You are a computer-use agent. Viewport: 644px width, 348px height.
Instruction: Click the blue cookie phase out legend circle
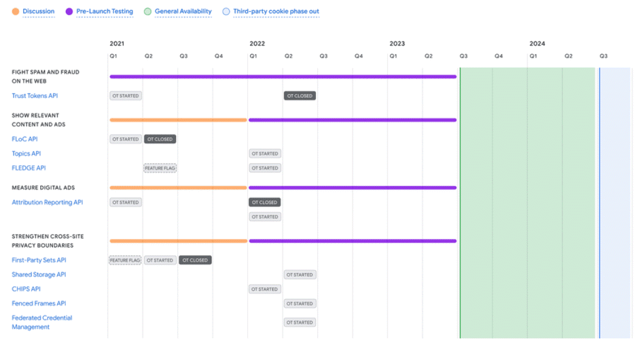click(226, 12)
